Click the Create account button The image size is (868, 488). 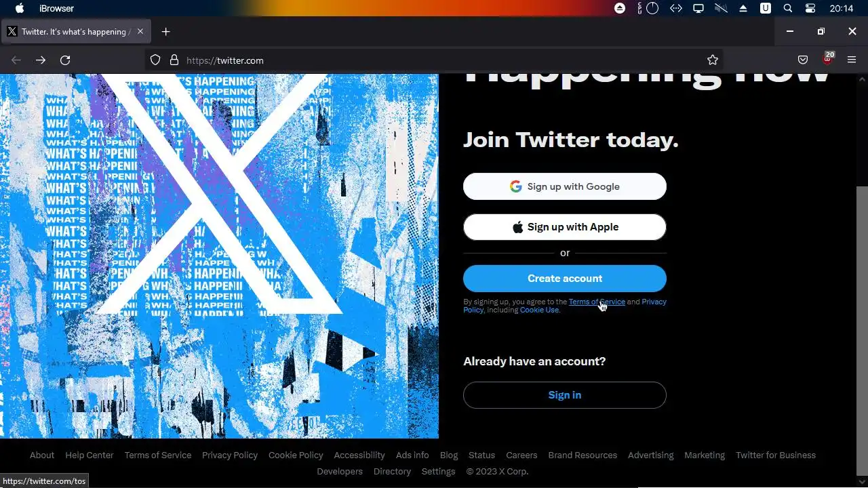[565, 279]
